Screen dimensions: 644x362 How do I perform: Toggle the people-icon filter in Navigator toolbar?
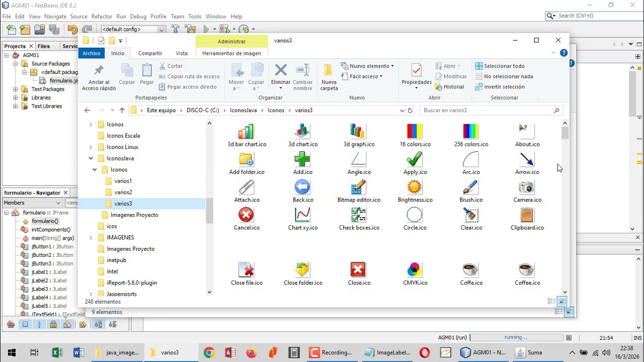click(x=11, y=324)
